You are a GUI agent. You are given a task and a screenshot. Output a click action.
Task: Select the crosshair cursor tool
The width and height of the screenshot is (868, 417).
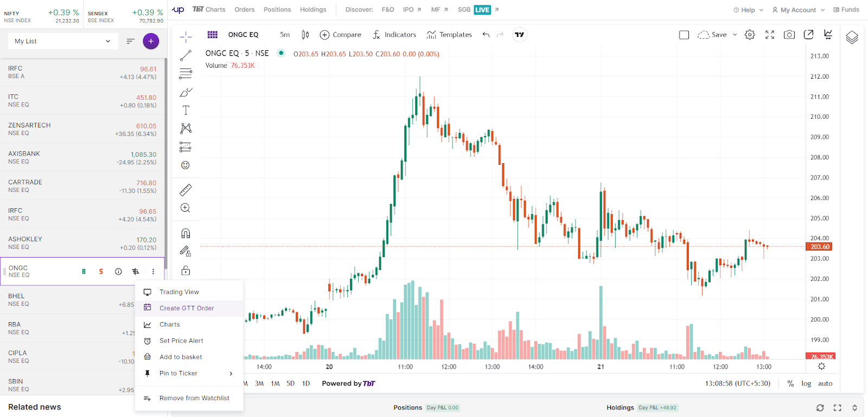(186, 37)
